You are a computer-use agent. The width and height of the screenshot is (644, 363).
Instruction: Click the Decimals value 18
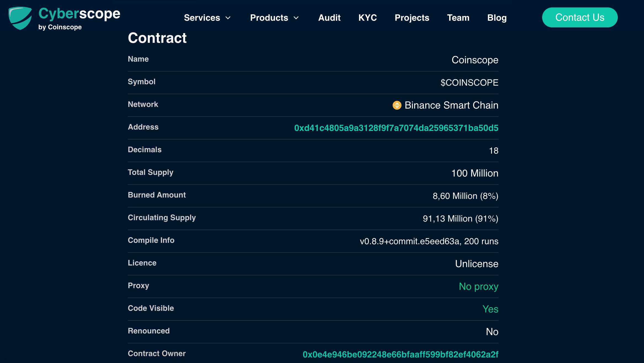[x=494, y=151]
